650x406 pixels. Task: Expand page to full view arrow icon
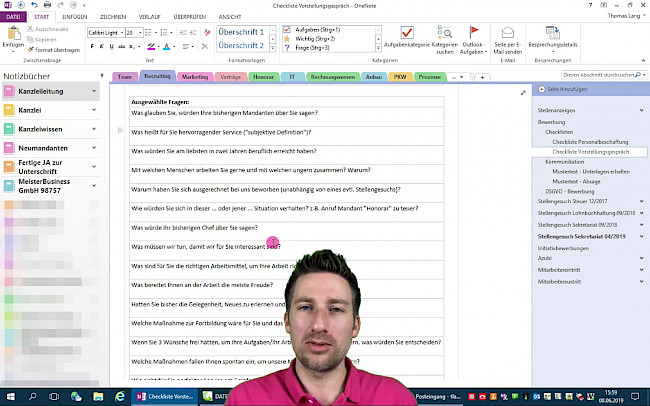pyautogui.click(x=524, y=93)
